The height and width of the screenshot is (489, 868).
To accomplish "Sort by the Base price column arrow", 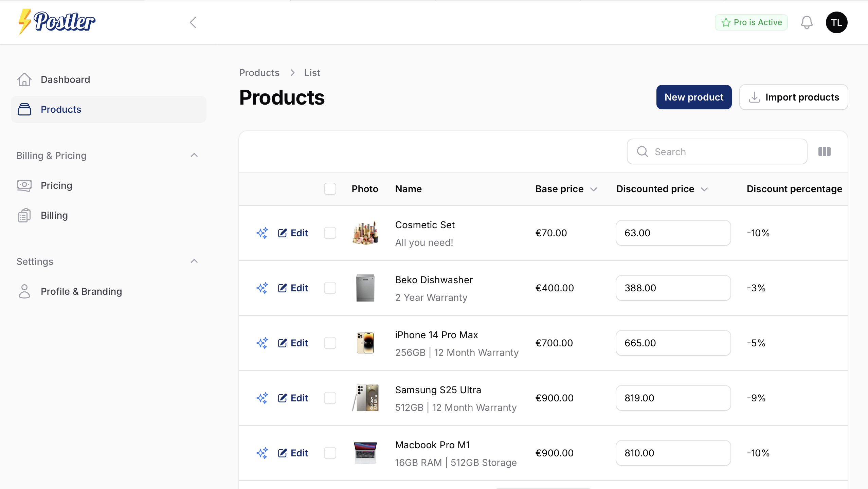I will pos(593,189).
